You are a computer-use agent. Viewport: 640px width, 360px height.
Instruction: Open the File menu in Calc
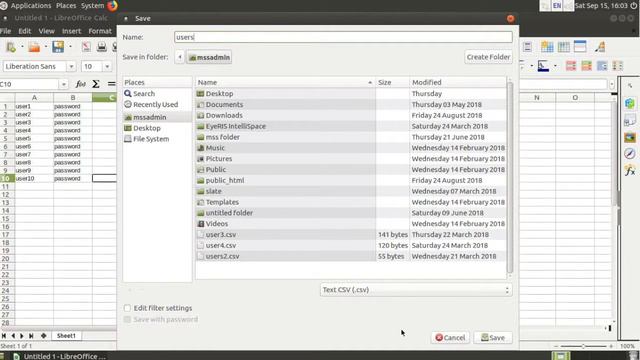pos(5,31)
